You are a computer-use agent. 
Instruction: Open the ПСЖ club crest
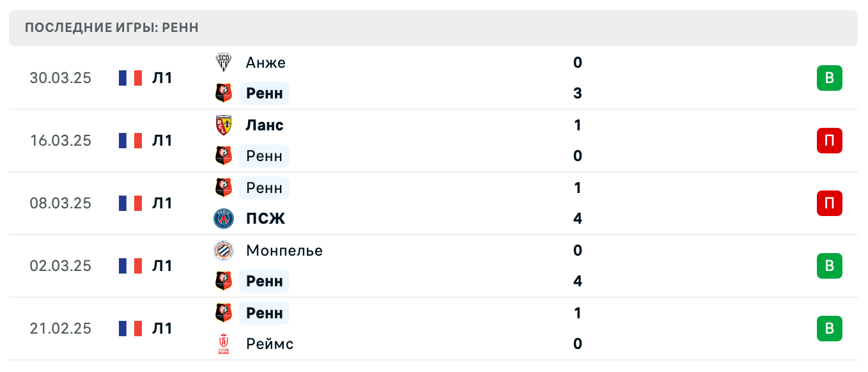pos(223,219)
